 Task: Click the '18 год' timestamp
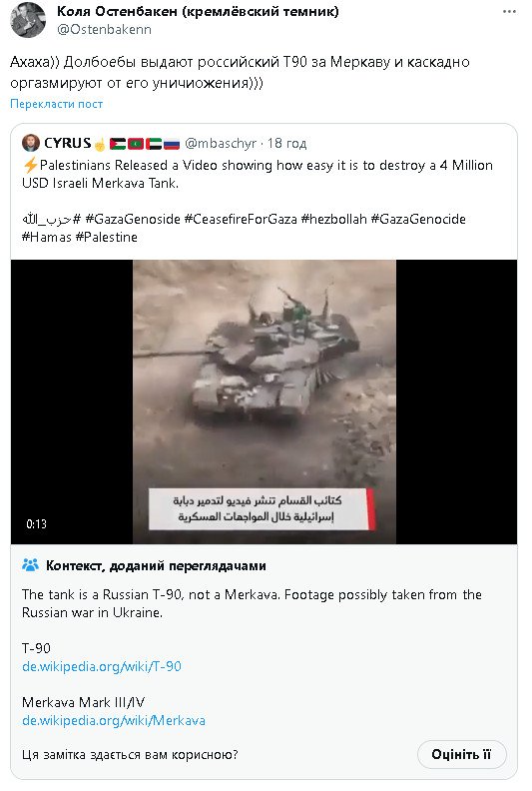(x=286, y=143)
